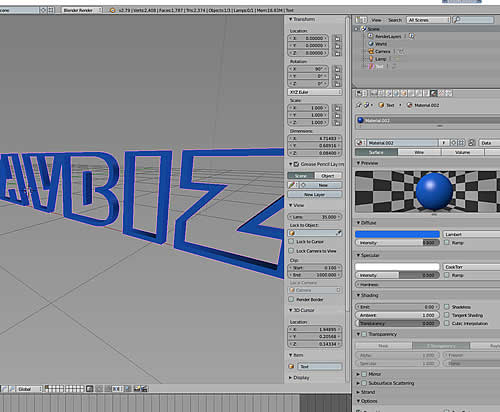Enable Render Border checkbox
This screenshot has width=500, height=412.
(291, 299)
